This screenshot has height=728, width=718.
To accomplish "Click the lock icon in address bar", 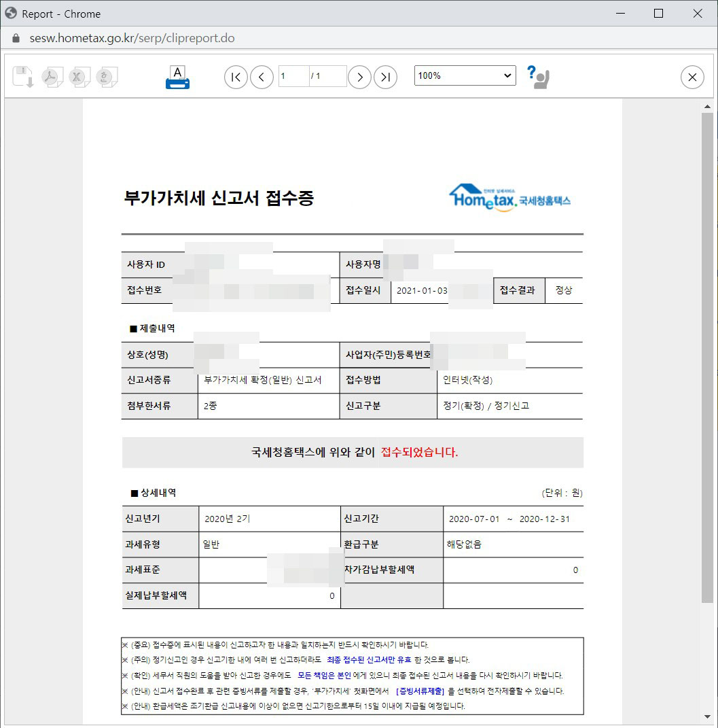I will click(16, 38).
